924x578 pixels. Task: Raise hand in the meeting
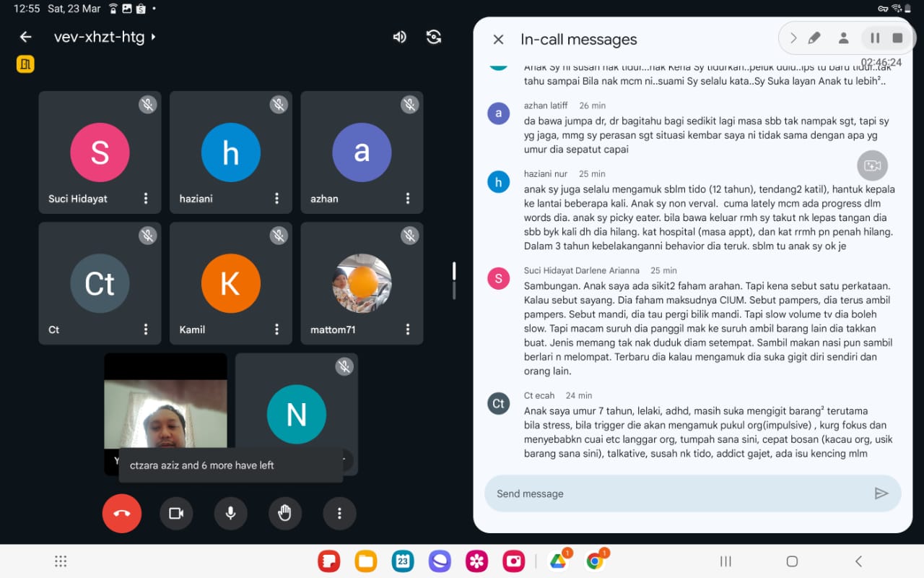tap(285, 513)
